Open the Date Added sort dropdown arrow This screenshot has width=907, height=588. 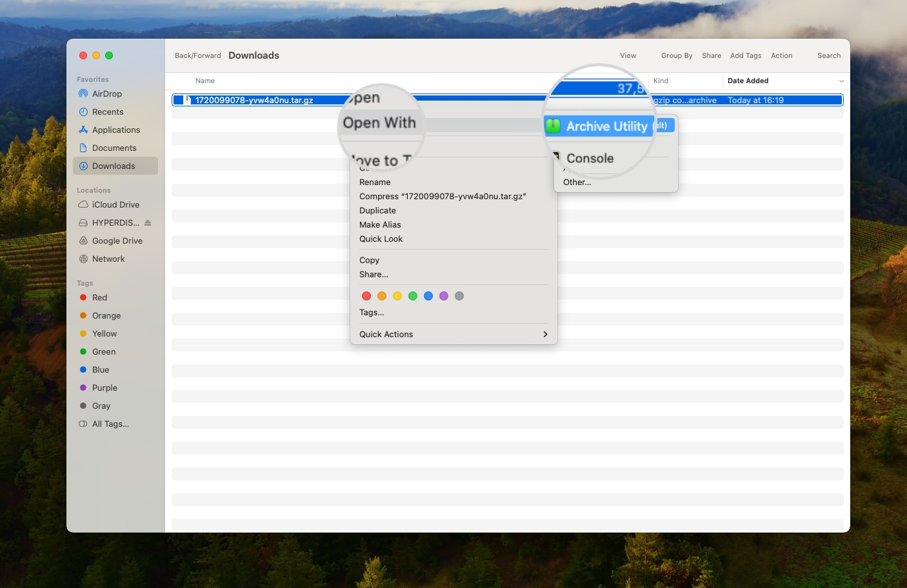841,81
